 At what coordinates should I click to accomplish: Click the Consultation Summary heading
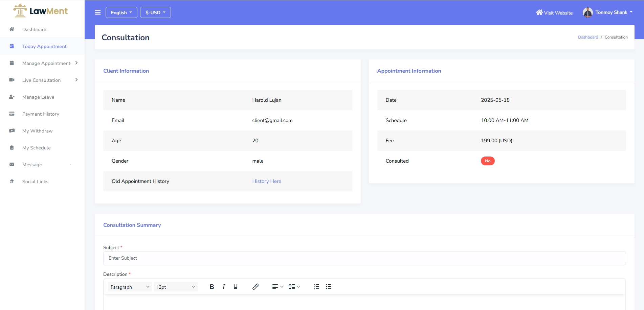132,225
